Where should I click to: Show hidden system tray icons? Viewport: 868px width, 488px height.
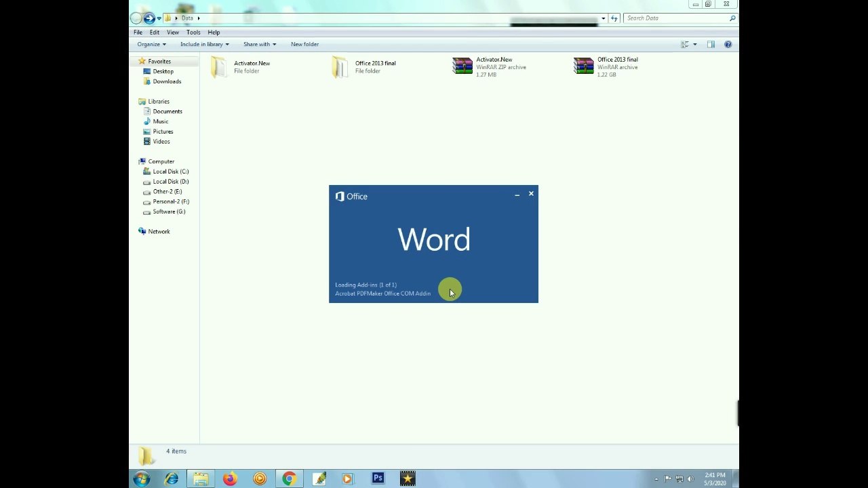(656, 479)
